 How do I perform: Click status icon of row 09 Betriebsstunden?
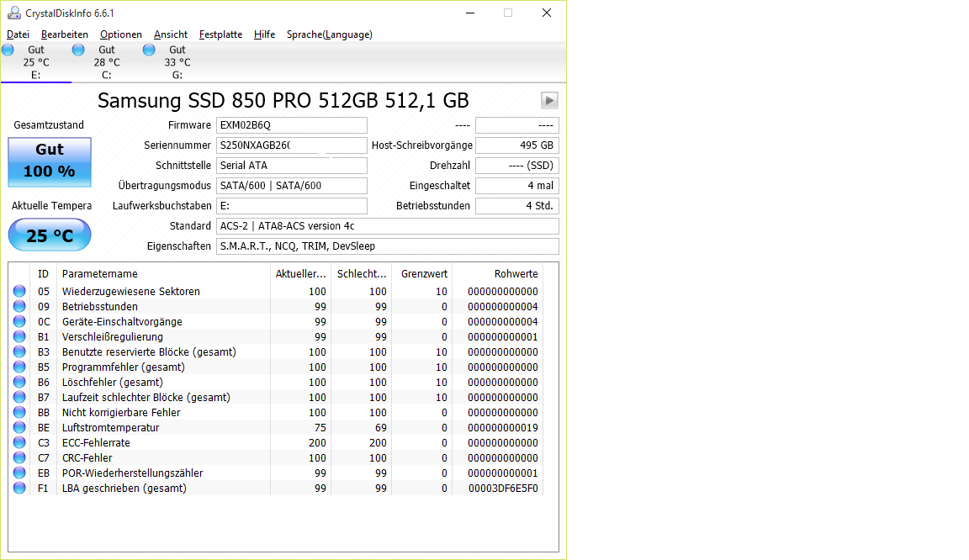[x=20, y=306]
